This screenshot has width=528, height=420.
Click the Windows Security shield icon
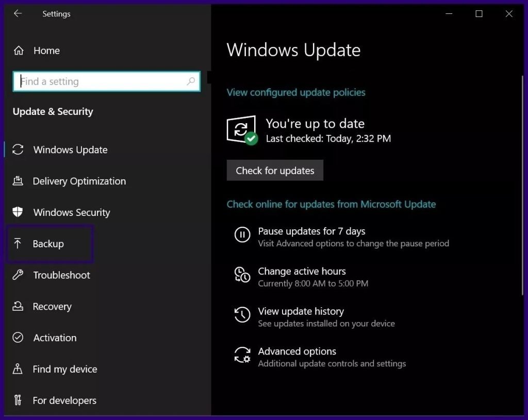[x=18, y=212]
